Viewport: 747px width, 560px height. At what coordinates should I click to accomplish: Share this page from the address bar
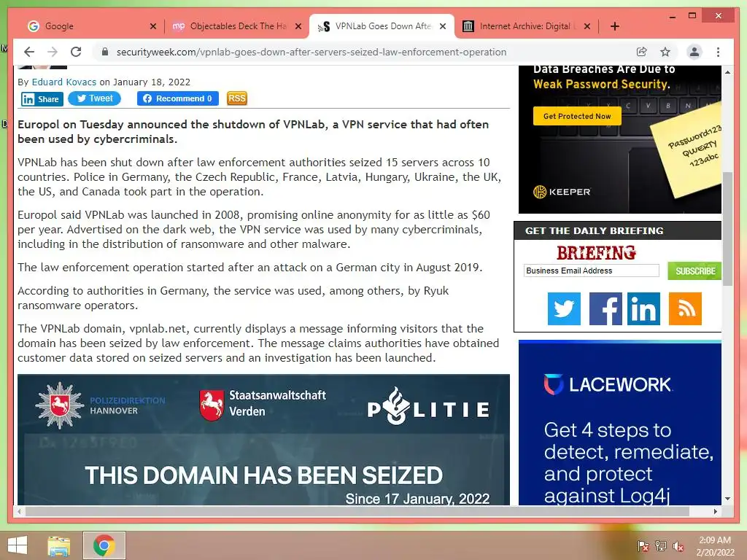tap(642, 52)
